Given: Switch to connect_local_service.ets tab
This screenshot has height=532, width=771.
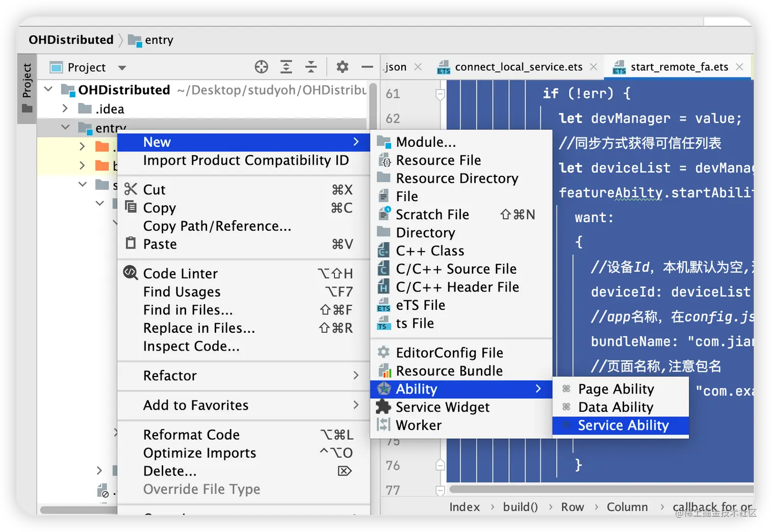Looking at the screenshot, I should (518, 67).
